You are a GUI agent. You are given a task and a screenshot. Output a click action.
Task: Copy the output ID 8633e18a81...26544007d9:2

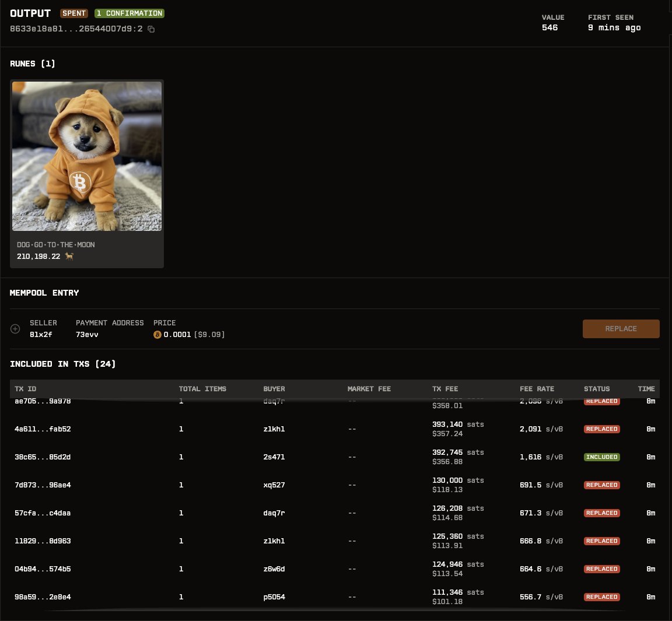(x=151, y=29)
